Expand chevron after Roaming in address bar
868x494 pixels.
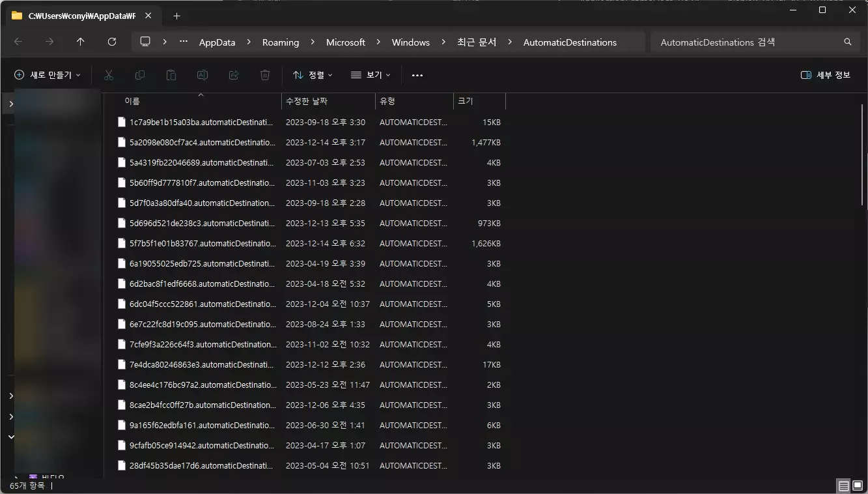(x=313, y=42)
